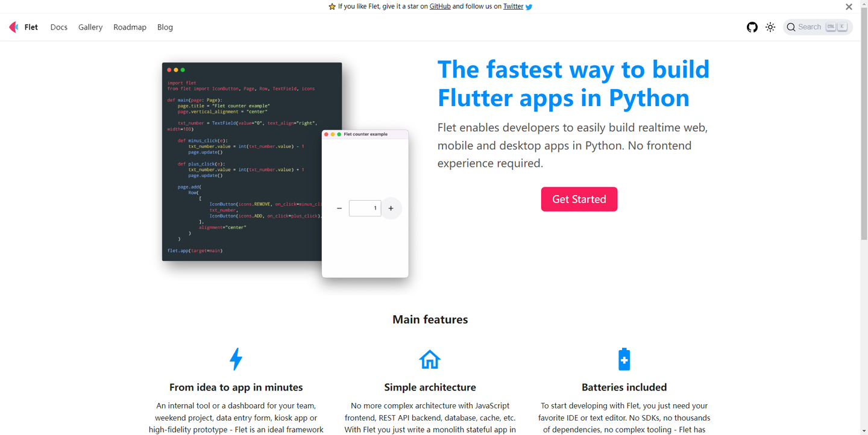Screen dimensions: 868x435
Task: Dismiss the star-on-GitHub announcement banner
Action: click(849, 7)
